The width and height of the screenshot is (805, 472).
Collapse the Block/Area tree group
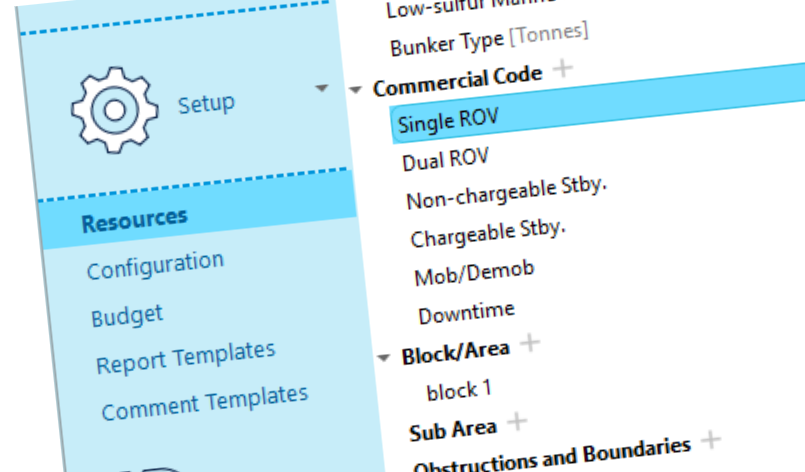pyautogui.click(x=384, y=357)
